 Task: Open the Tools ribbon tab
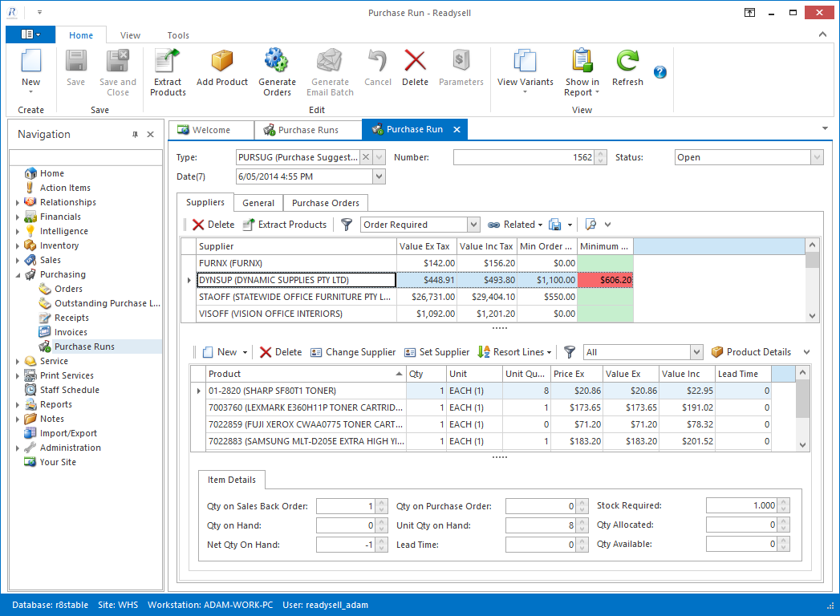[177, 34]
